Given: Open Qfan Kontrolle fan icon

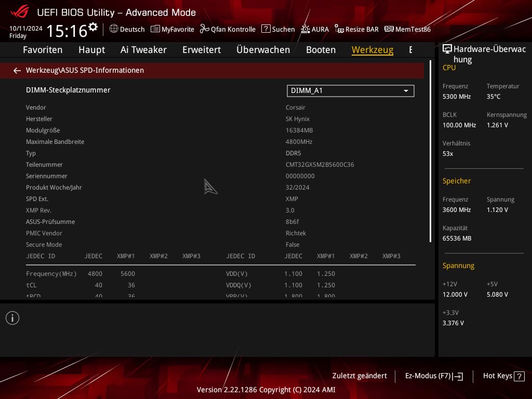Looking at the screenshot, I should (204, 29).
